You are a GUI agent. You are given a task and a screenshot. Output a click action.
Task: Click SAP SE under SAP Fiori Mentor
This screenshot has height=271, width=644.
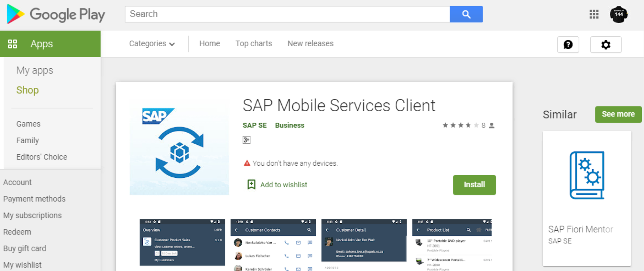560,241
